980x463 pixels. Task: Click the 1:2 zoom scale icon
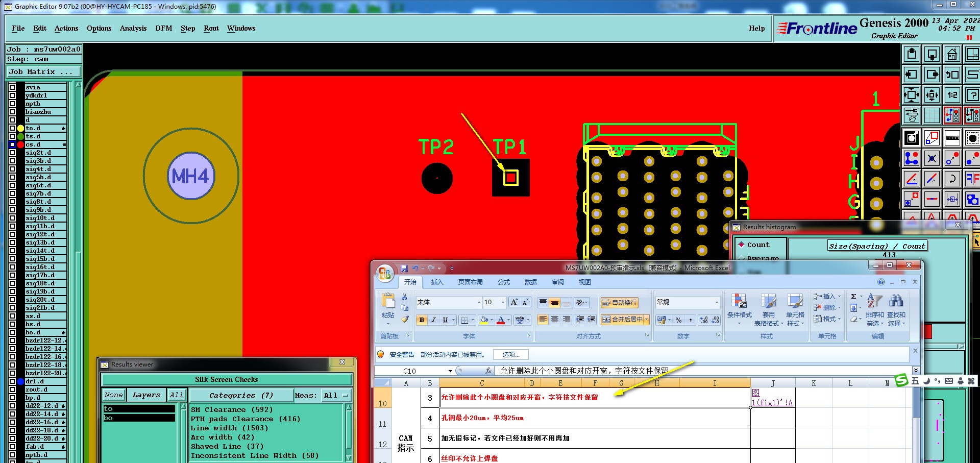pyautogui.click(x=952, y=95)
